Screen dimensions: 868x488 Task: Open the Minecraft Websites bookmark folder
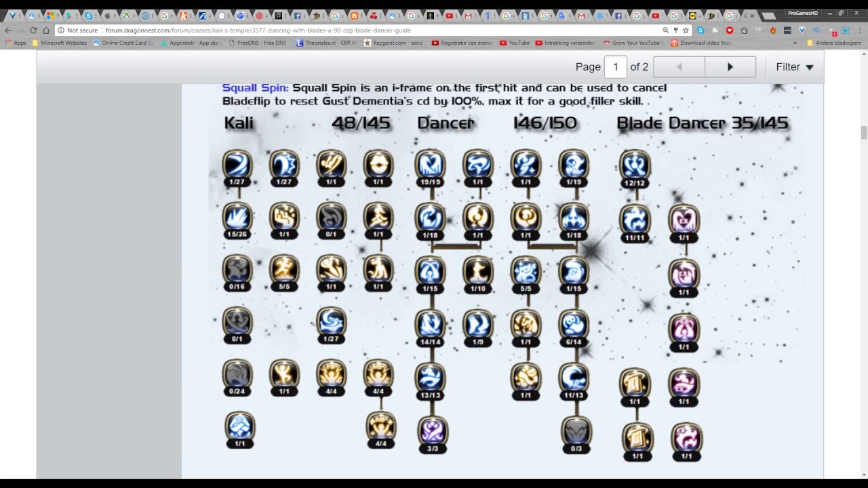point(60,43)
